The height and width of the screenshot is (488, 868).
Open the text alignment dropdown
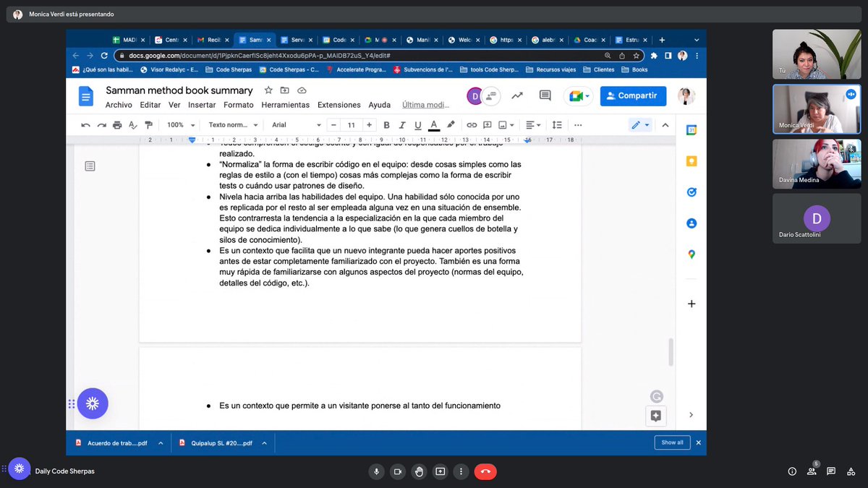point(533,125)
